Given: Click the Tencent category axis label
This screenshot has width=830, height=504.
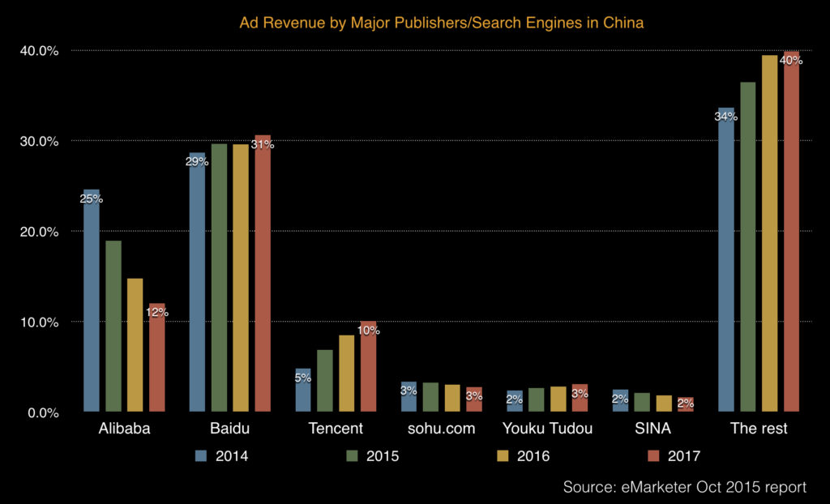Looking at the screenshot, I should tap(336, 429).
